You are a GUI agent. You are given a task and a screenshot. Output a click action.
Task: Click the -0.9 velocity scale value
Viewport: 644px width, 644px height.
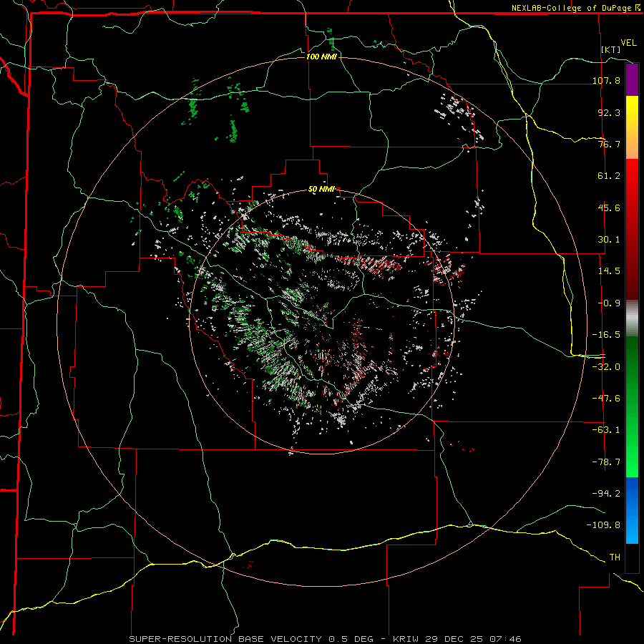pyautogui.click(x=609, y=303)
